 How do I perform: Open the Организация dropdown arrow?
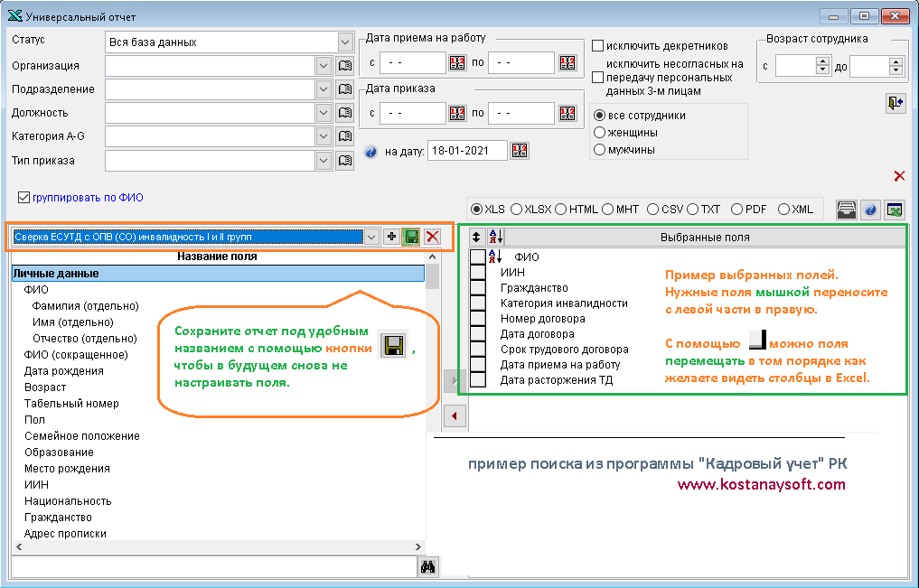324,66
